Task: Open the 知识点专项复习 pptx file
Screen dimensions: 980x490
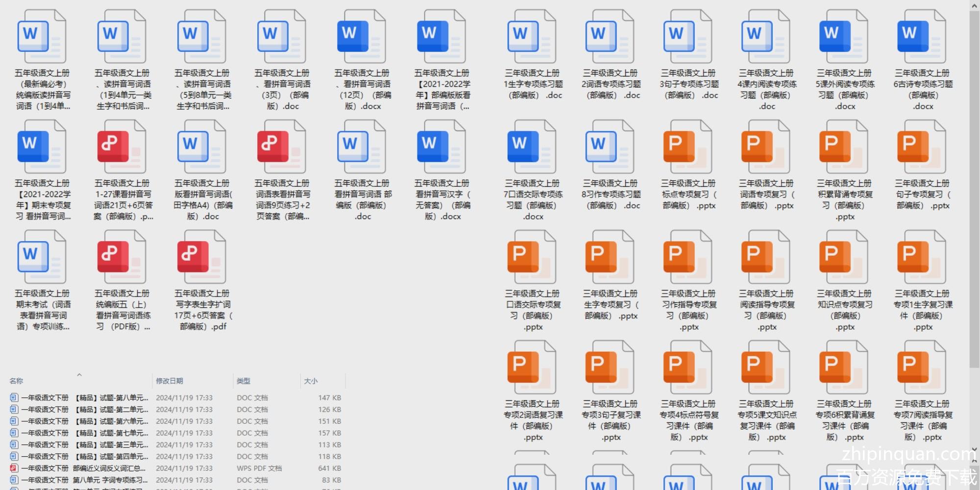Action: click(x=844, y=257)
